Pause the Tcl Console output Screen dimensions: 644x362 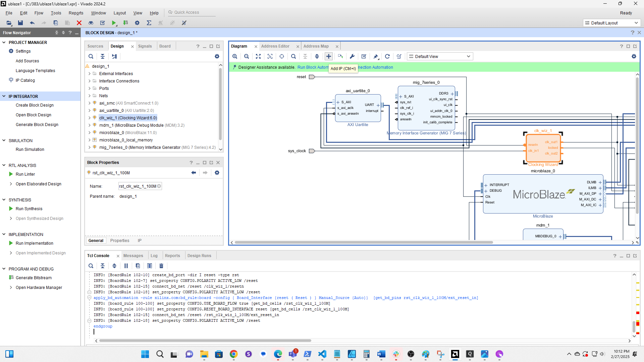[126, 265]
